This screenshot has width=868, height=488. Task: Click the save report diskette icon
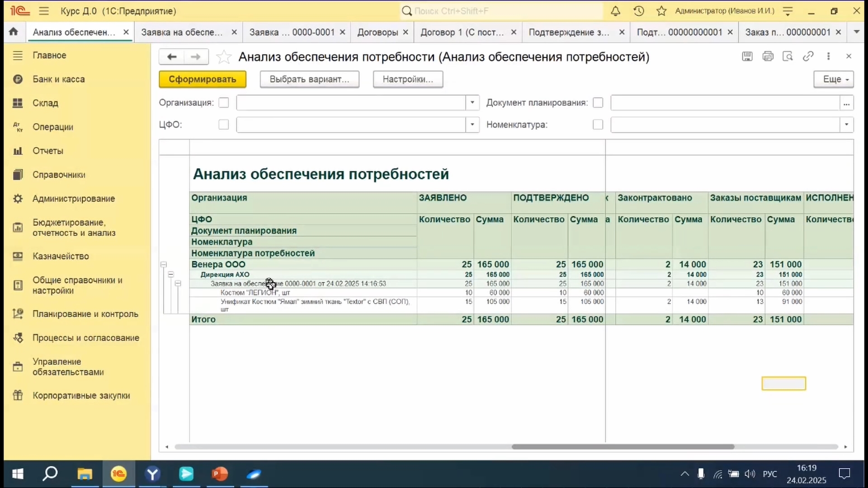coord(747,56)
